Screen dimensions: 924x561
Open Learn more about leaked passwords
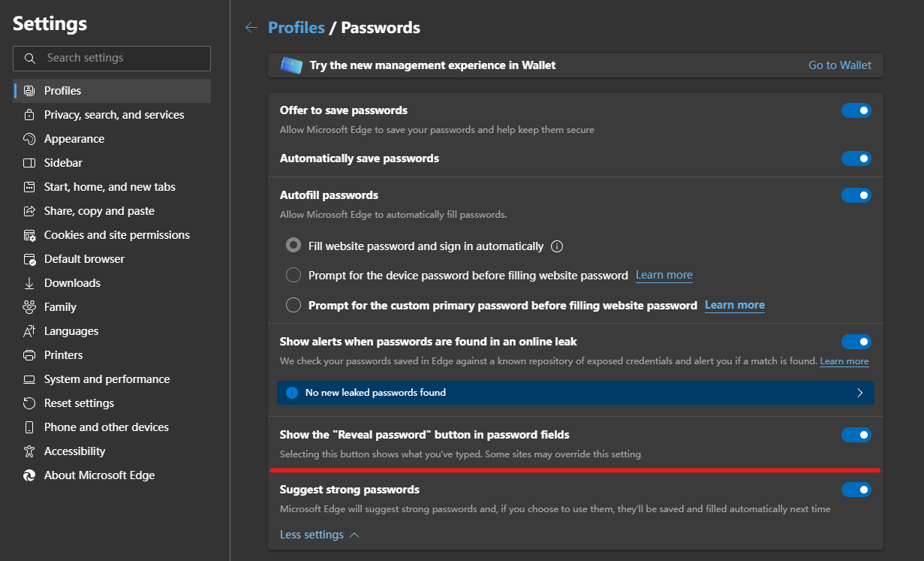[844, 361]
